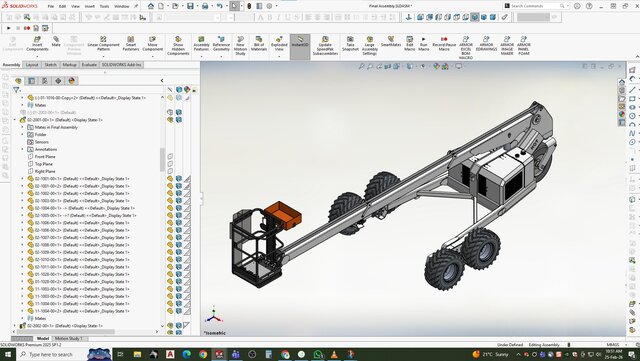
Task: Switch to Motion Study 1 tab
Action: 68,339
